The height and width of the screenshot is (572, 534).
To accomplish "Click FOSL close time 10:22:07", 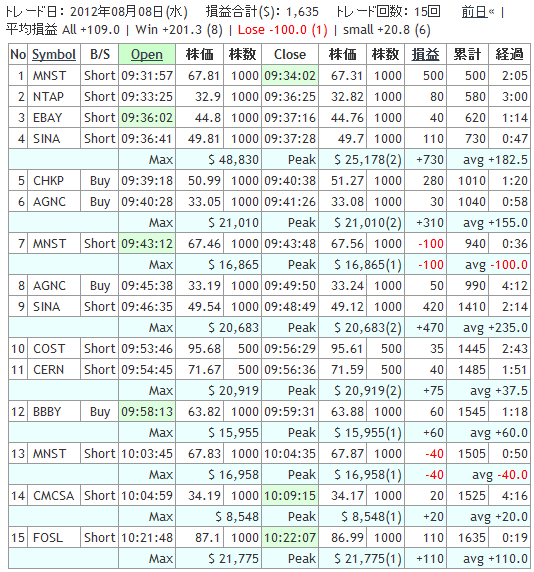I will [x=290, y=537].
